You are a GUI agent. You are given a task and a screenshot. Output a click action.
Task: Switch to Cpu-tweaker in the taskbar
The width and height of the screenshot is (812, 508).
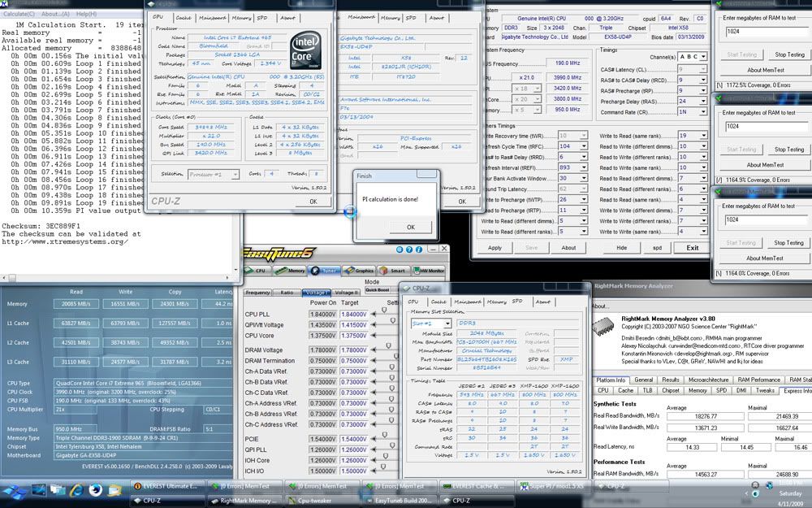click(x=322, y=501)
